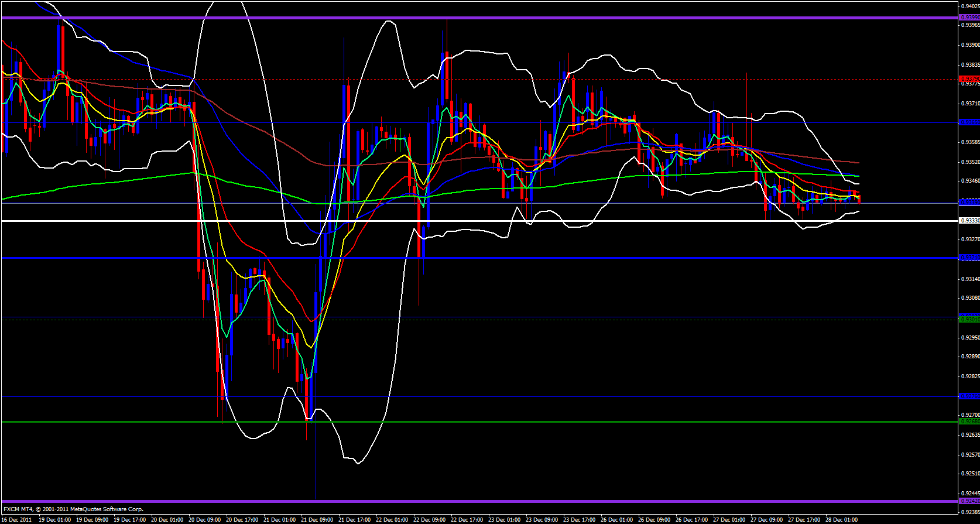Click the 23 Dec 01:00 time label
980x524 pixels.
click(x=505, y=519)
